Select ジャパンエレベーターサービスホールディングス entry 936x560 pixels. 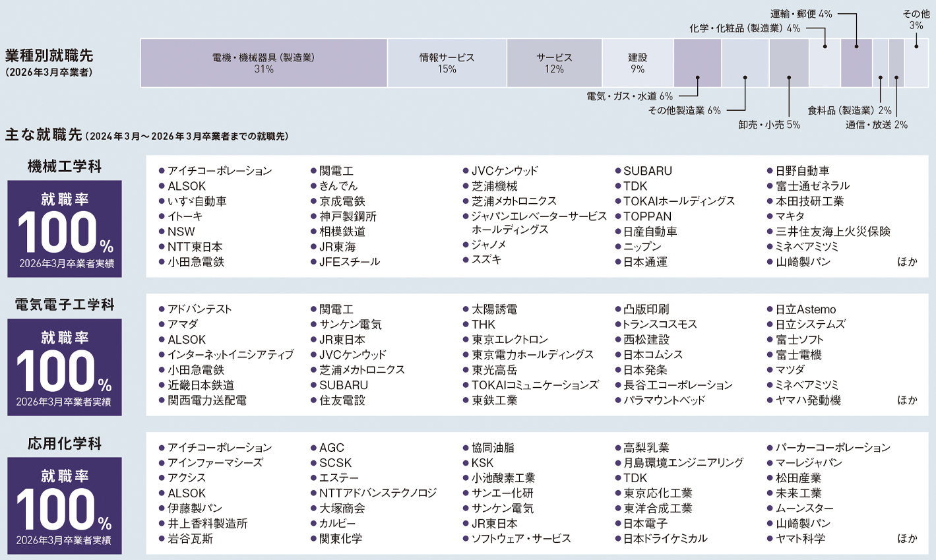click(539, 223)
